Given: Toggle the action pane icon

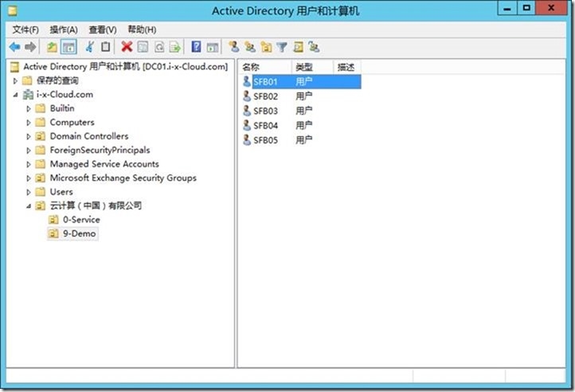Looking at the screenshot, I should [x=213, y=47].
